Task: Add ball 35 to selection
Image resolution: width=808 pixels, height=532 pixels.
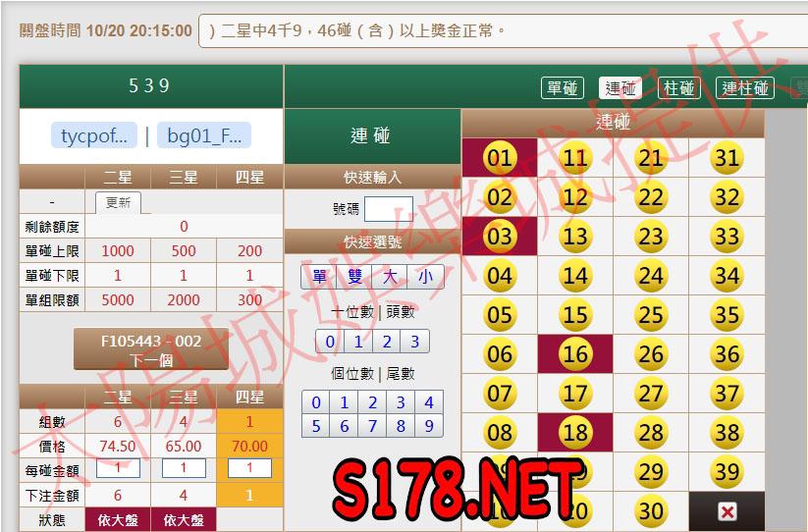Action: (x=727, y=315)
